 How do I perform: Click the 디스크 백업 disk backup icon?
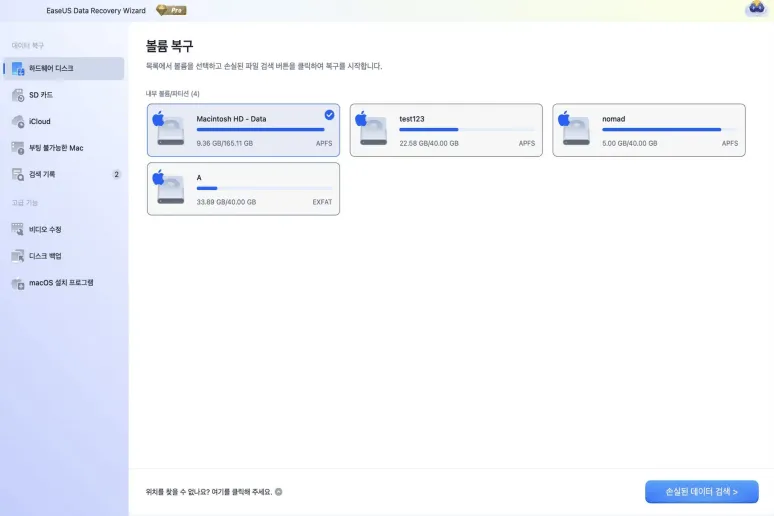point(17,256)
